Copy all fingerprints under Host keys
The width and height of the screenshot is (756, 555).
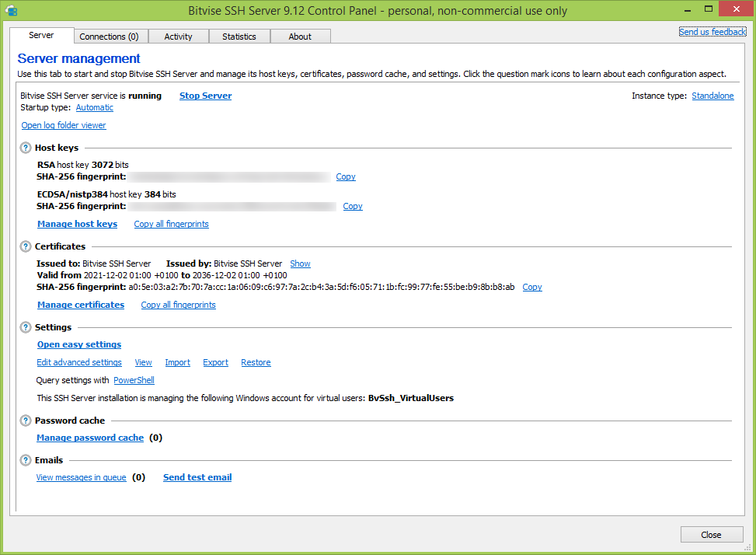tap(171, 224)
